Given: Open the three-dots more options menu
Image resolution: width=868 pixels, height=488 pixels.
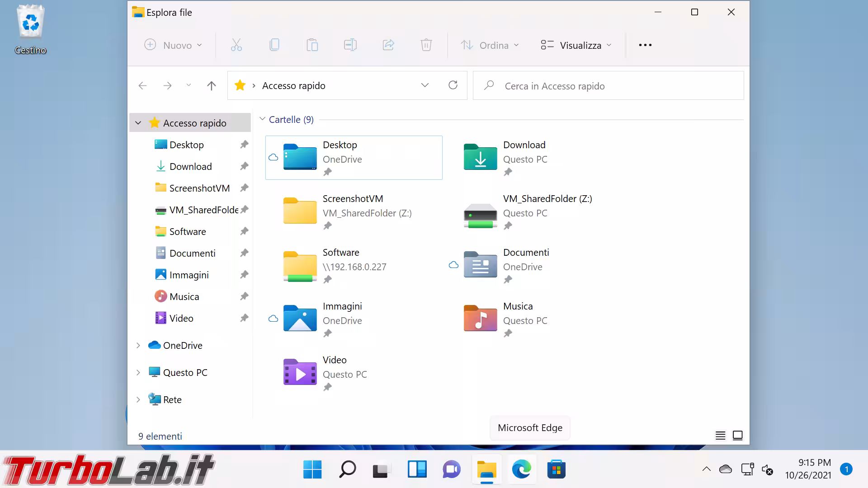Looking at the screenshot, I should [645, 45].
